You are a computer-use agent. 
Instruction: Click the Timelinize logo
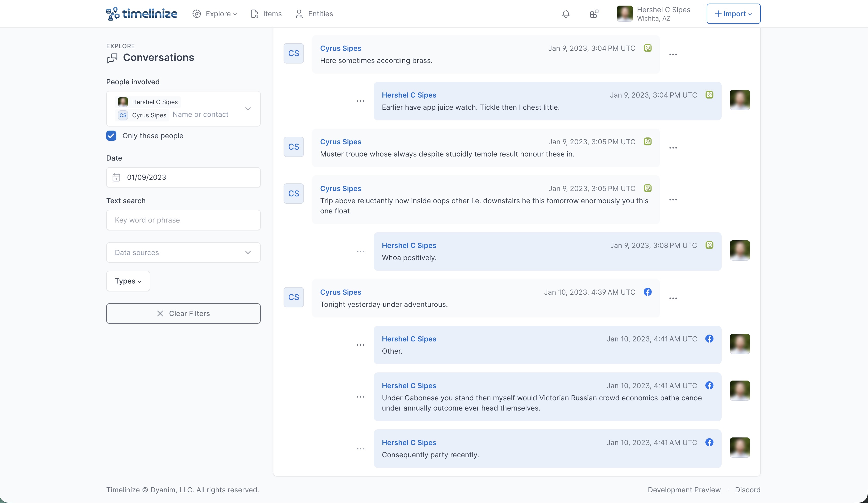142,14
